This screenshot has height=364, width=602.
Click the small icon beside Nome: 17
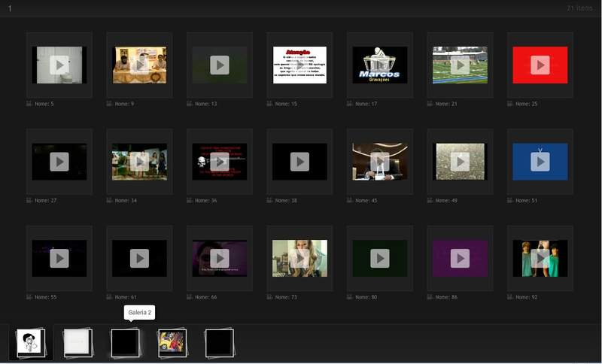350,104
